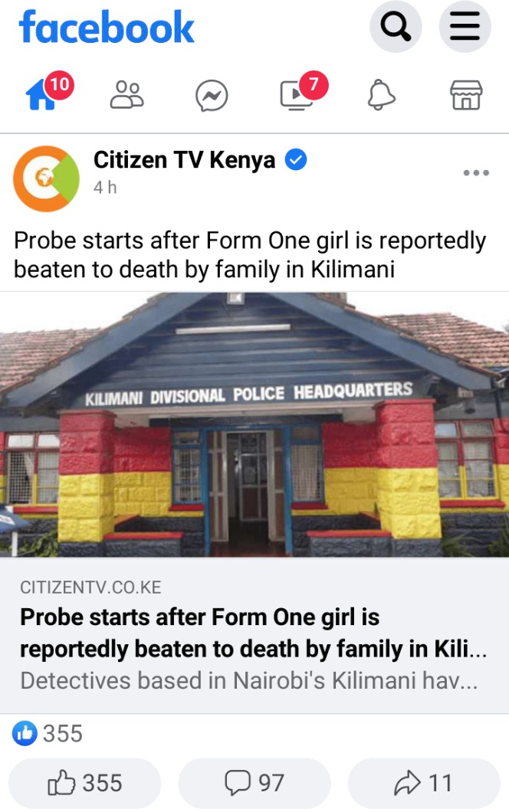Viewport: 509px width, 812px height.
Task: Share the post using share arrow
Action: 424,782
